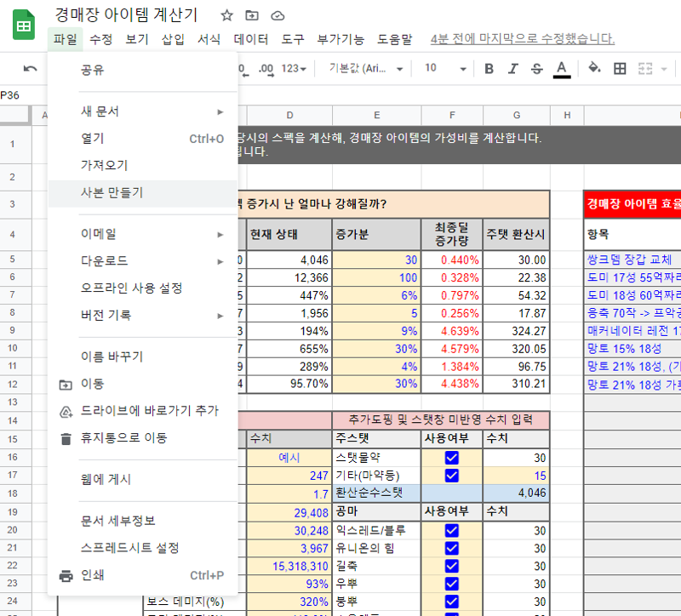This screenshot has width=681, height=616.
Task: Open the Google Sheets home logo
Action: click(x=24, y=26)
